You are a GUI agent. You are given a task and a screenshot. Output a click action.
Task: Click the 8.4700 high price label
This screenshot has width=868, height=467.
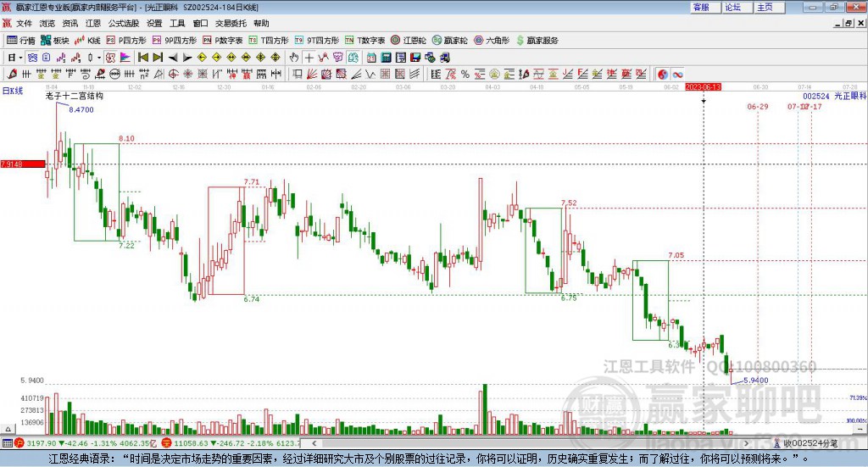click(81, 109)
